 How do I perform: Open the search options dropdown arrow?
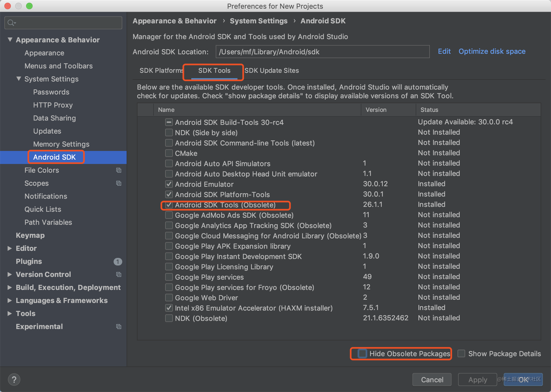point(15,23)
